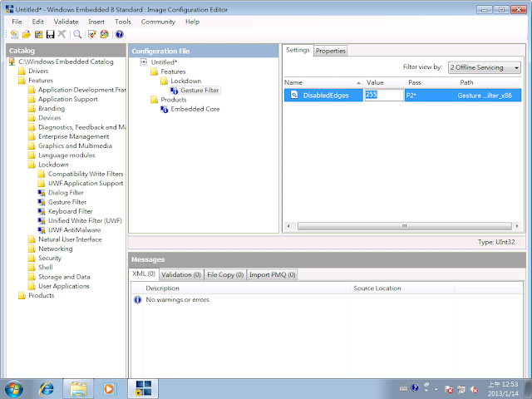Click the settings horizontal scrollbar thumb

pyautogui.click(x=405, y=226)
